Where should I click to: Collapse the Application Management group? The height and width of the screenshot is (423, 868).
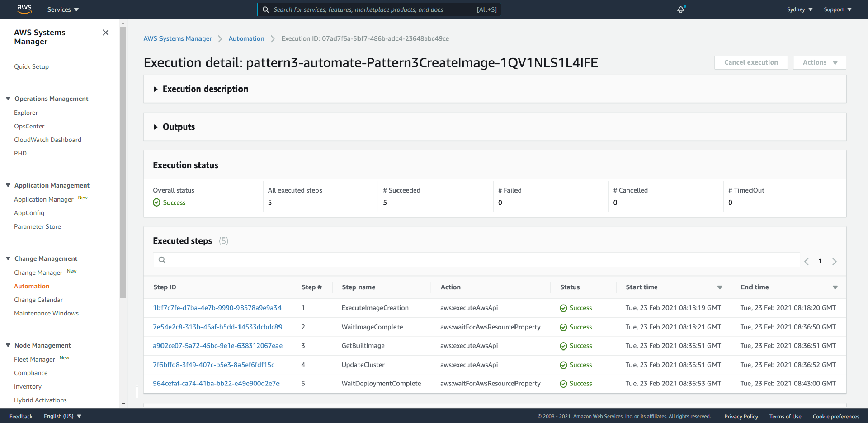click(8, 185)
